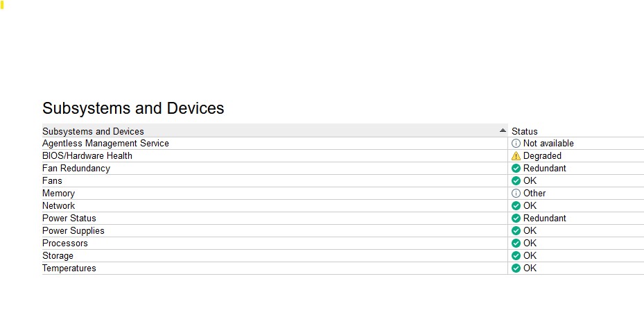Click the Temperatures OK check icon
This screenshot has width=644, height=324.
(x=516, y=268)
